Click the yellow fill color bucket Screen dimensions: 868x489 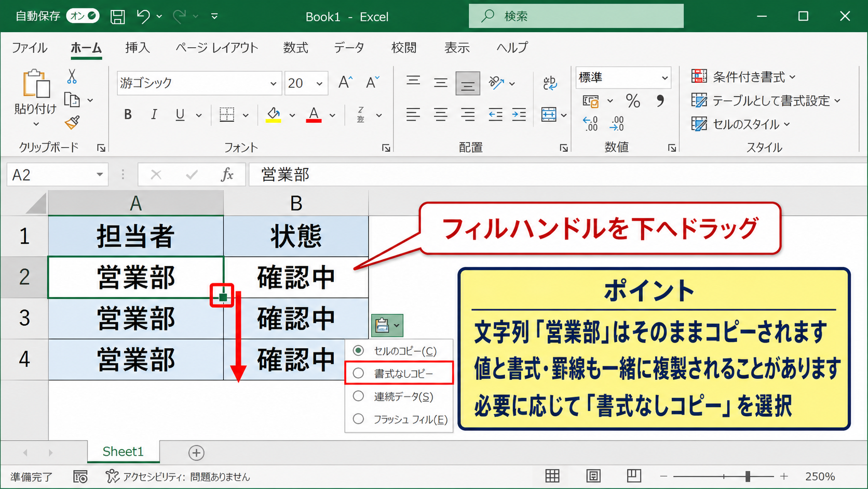[x=274, y=115]
